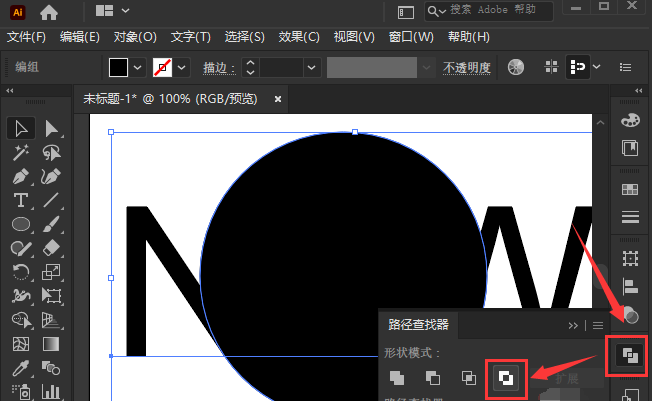Image resolution: width=652 pixels, height=401 pixels.
Task: Click the 描边 stroke label link
Action: pyautogui.click(x=219, y=68)
